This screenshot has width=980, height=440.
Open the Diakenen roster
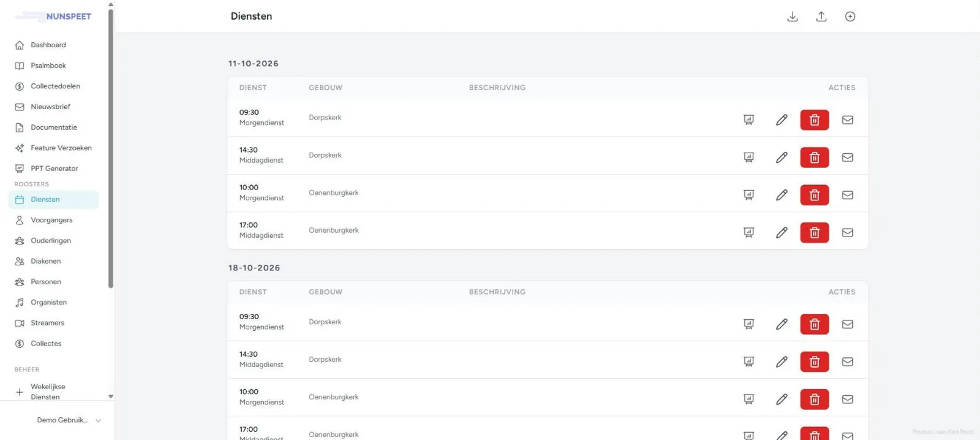click(53, 261)
